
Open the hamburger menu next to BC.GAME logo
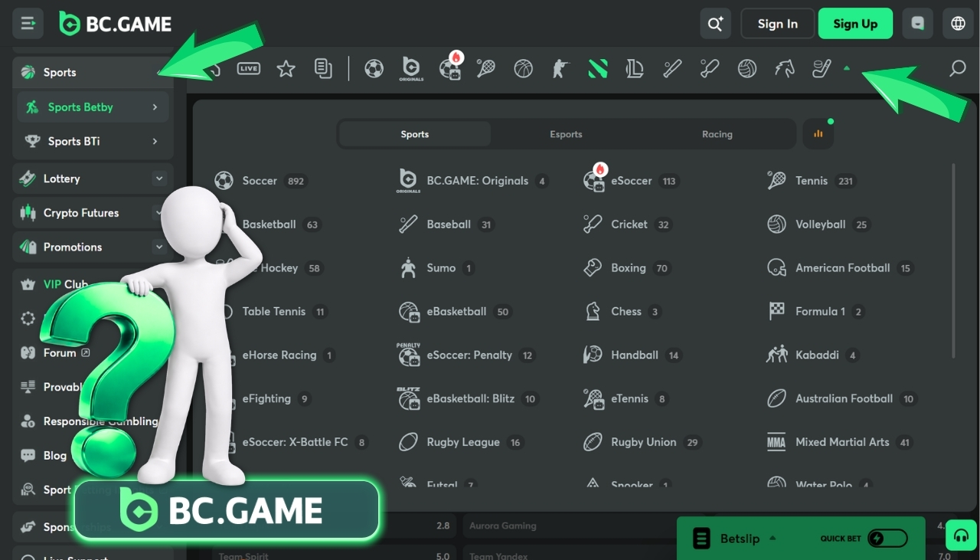click(28, 24)
